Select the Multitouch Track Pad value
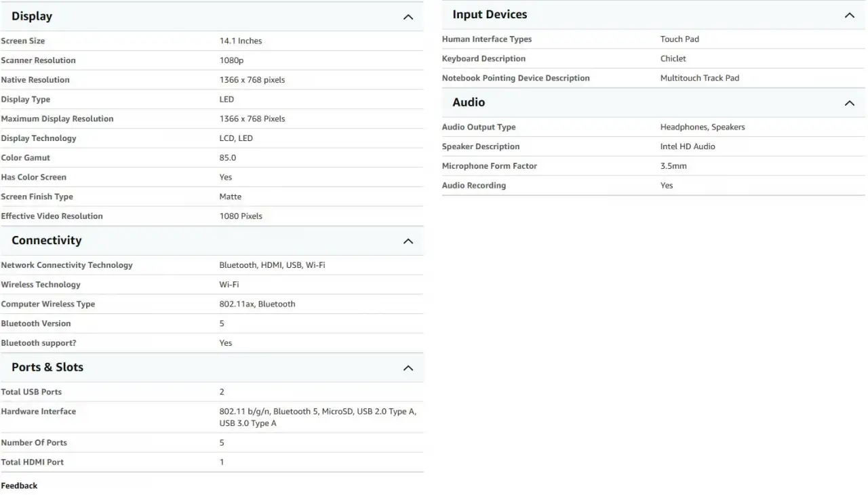Screen dimensions: 868x495 (700, 78)
